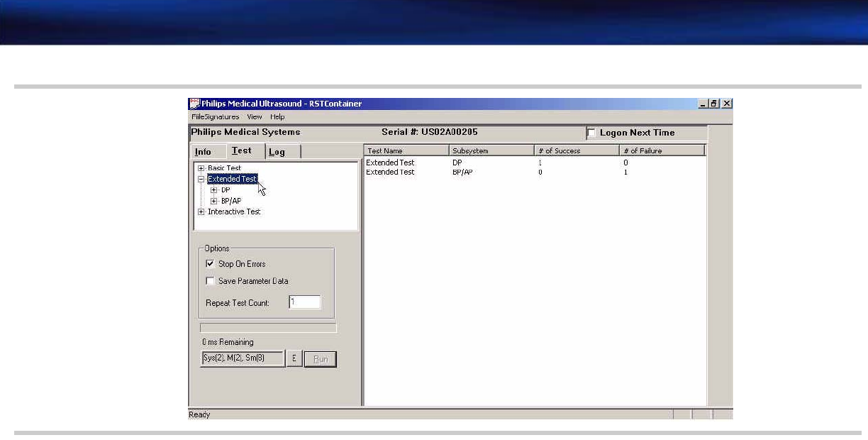Click the Repeat Test Count field
868x440 pixels.
(305, 302)
